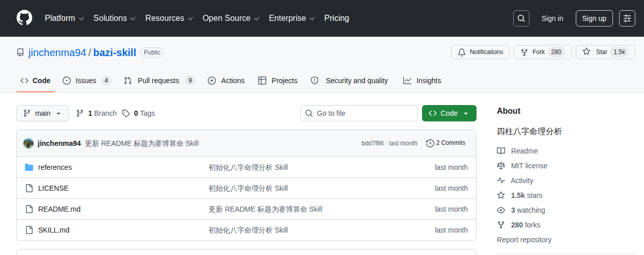This screenshot has width=644, height=255.
Task: Go to the Pricing page
Action: pos(337,18)
